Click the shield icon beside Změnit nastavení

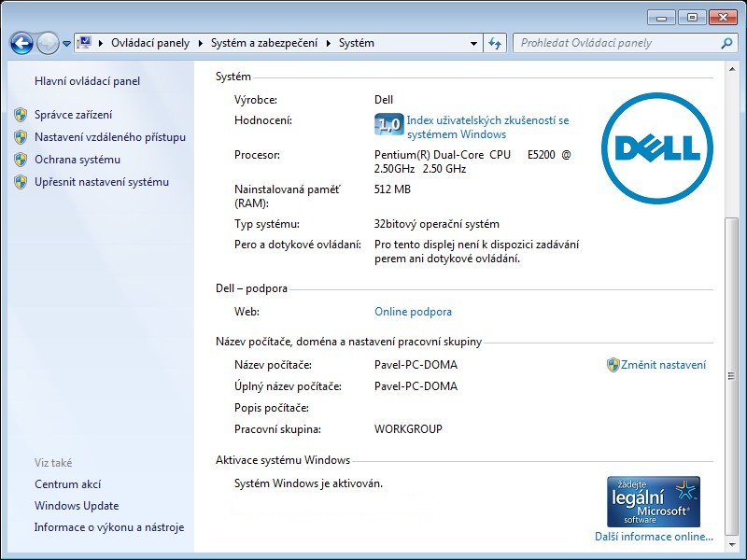pos(613,365)
